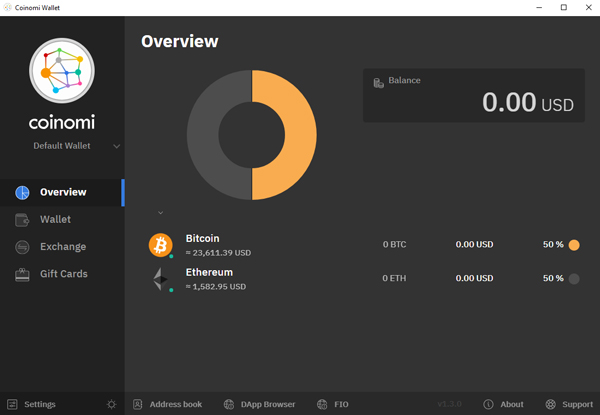This screenshot has height=415, width=600.
Task: Click the gray Ethereum color dot
Action: (x=574, y=279)
